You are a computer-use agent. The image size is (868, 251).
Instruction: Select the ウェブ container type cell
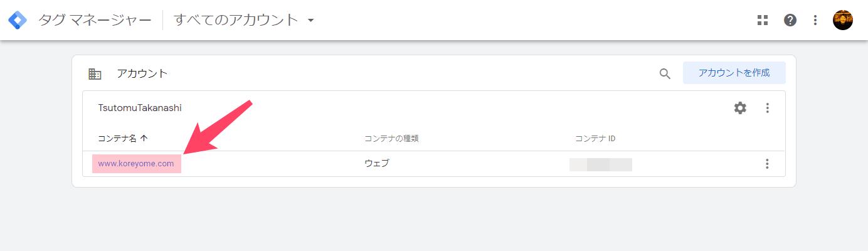[x=377, y=164]
